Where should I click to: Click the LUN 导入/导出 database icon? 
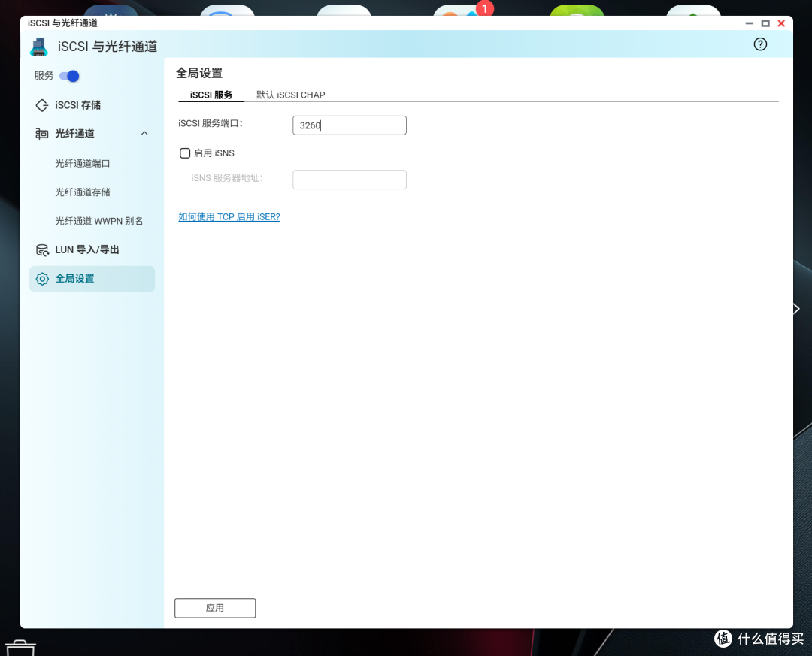point(42,250)
